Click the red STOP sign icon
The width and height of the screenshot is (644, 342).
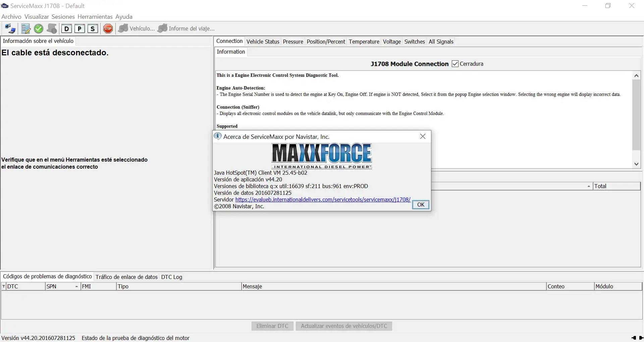(x=108, y=29)
